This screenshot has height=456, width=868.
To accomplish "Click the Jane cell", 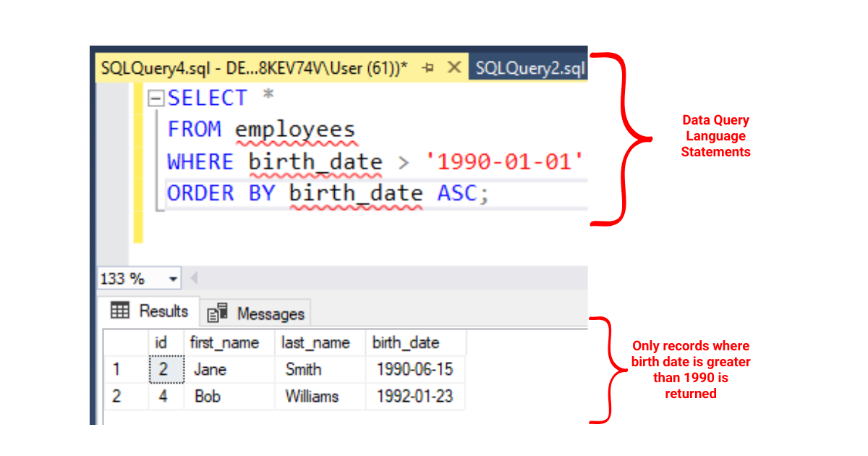I will coord(230,369).
